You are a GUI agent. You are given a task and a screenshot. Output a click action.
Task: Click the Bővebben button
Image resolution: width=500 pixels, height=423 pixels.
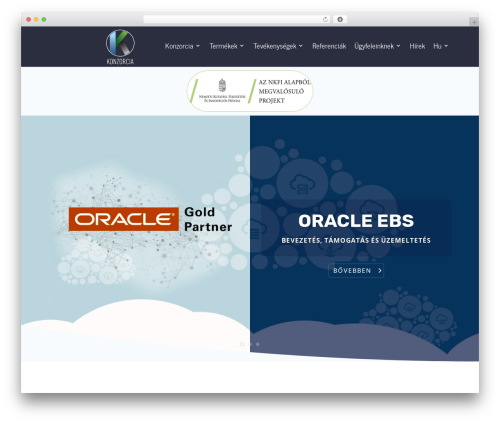356,271
